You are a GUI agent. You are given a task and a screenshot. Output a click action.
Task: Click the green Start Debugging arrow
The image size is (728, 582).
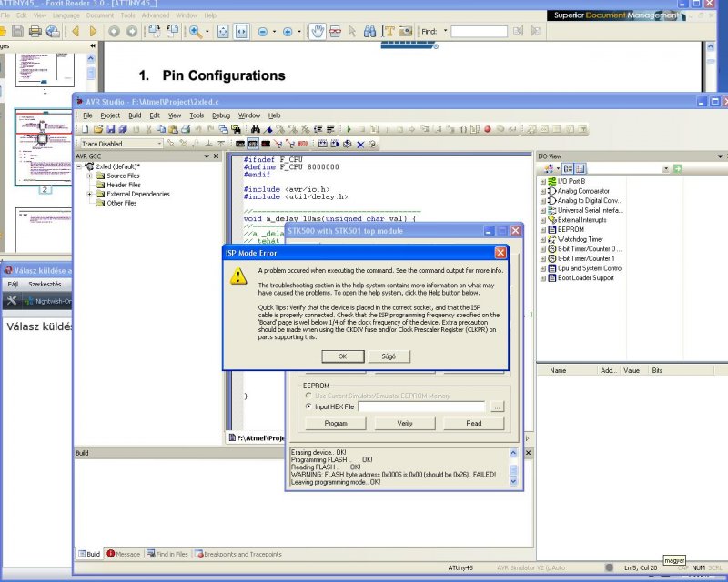click(349, 129)
